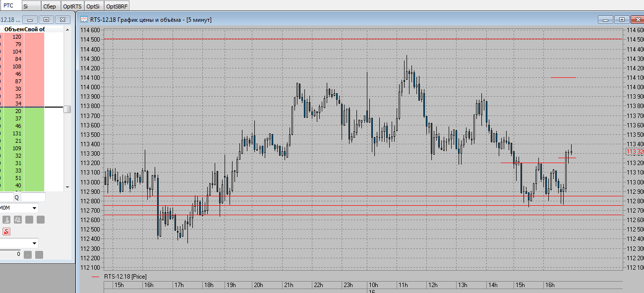The image size is (644, 293).
Task: Grab the order book scrollbar thumb
Action: pos(67,110)
